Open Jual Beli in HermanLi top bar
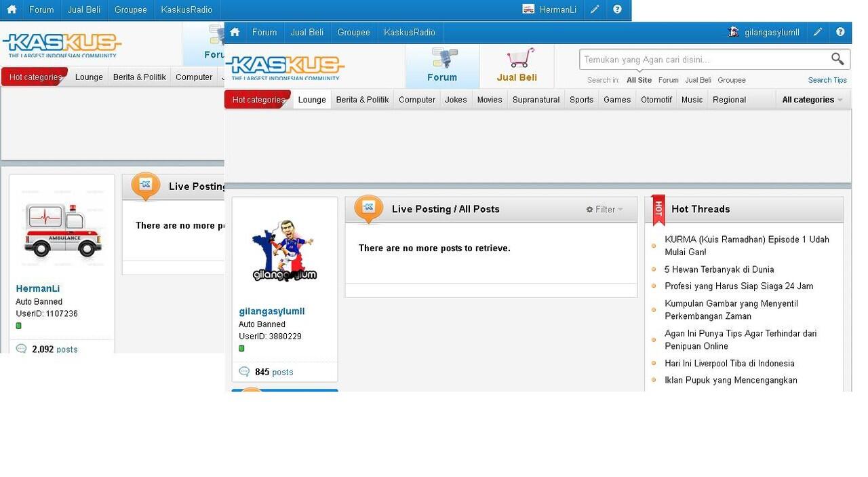The height and width of the screenshot is (477, 868). [84, 9]
